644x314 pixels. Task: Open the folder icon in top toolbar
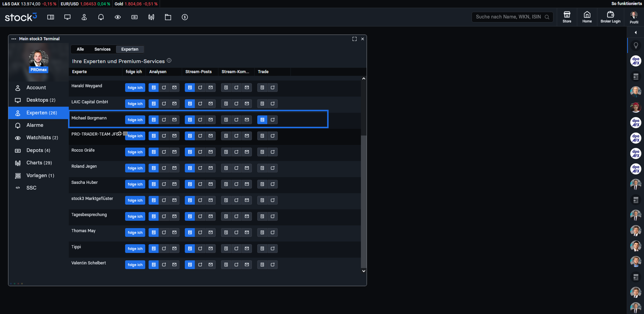[168, 17]
